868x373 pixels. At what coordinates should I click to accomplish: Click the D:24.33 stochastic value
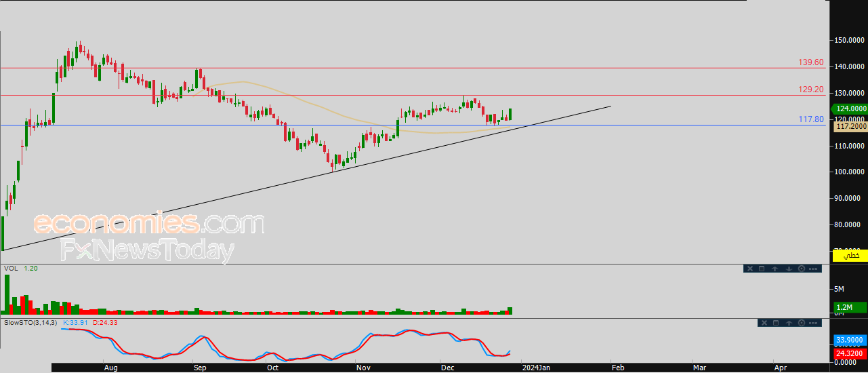coord(105,322)
